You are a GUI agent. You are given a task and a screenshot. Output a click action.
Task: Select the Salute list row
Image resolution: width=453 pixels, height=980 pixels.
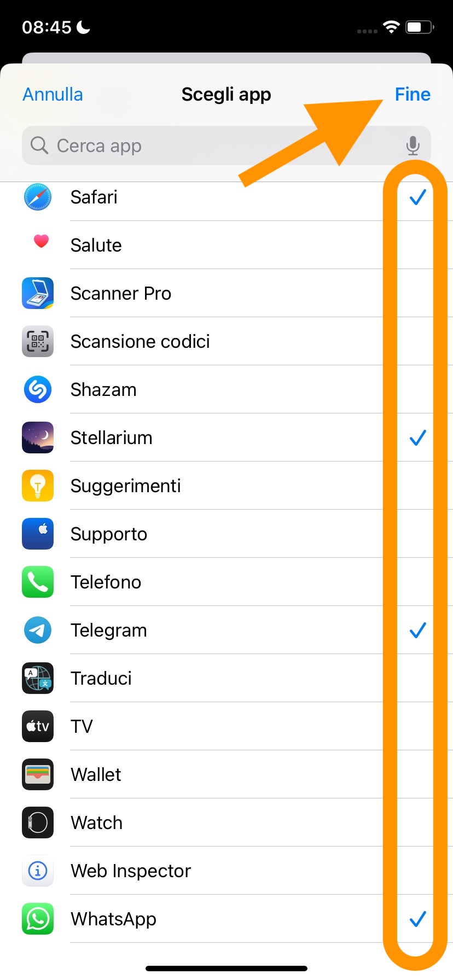coord(219,245)
